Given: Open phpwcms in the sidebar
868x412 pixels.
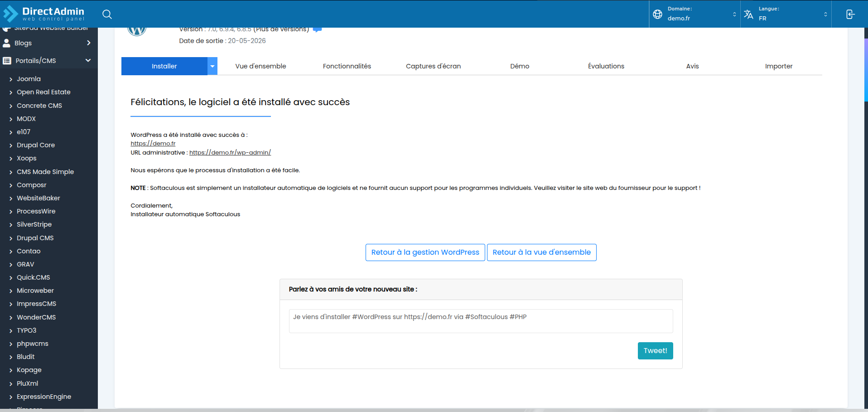Looking at the screenshot, I should click(x=33, y=344).
